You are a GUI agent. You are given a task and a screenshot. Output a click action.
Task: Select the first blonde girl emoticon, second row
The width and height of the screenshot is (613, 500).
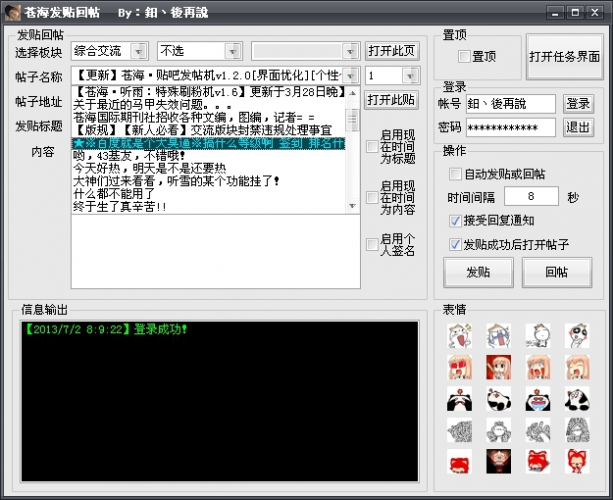pyautogui.click(x=461, y=366)
